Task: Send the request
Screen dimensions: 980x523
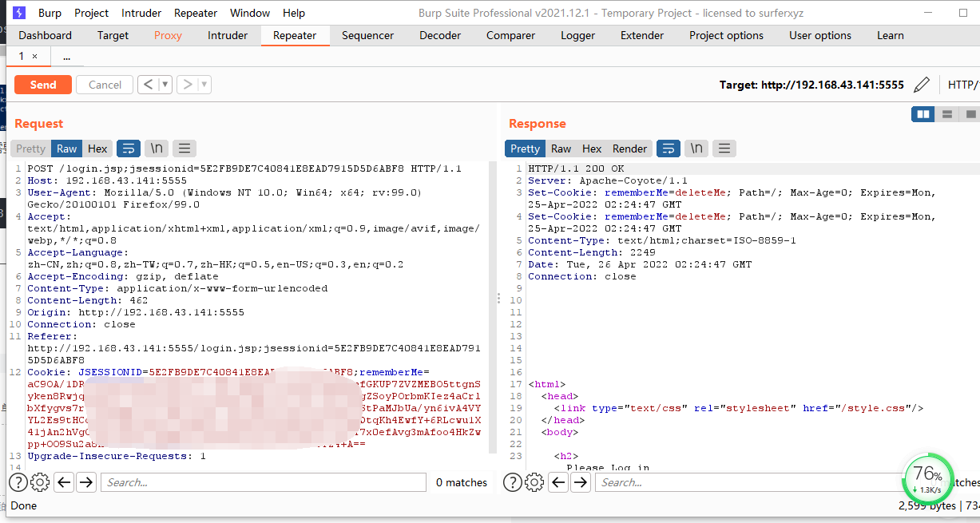Action: (43, 85)
